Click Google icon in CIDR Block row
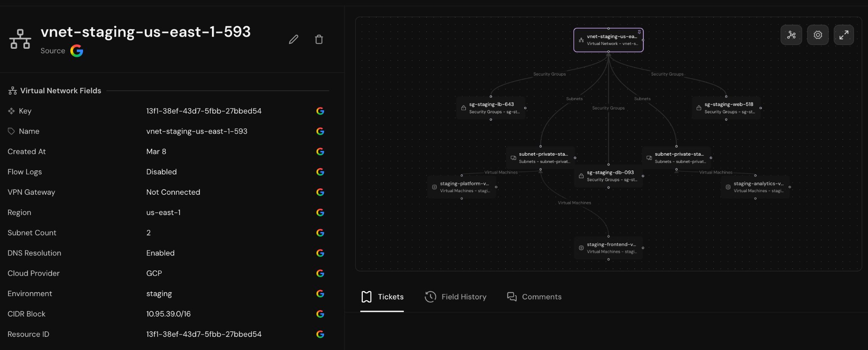Image resolution: width=868 pixels, height=350 pixels. pos(320,314)
